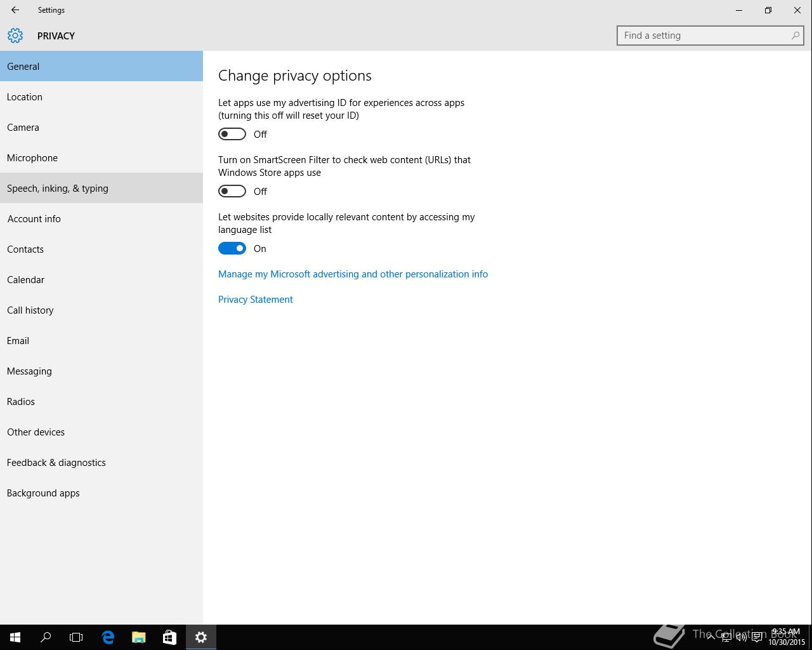The image size is (812, 650).
Task: Open the Windows Start menu
Action: [x=15, y=637]
